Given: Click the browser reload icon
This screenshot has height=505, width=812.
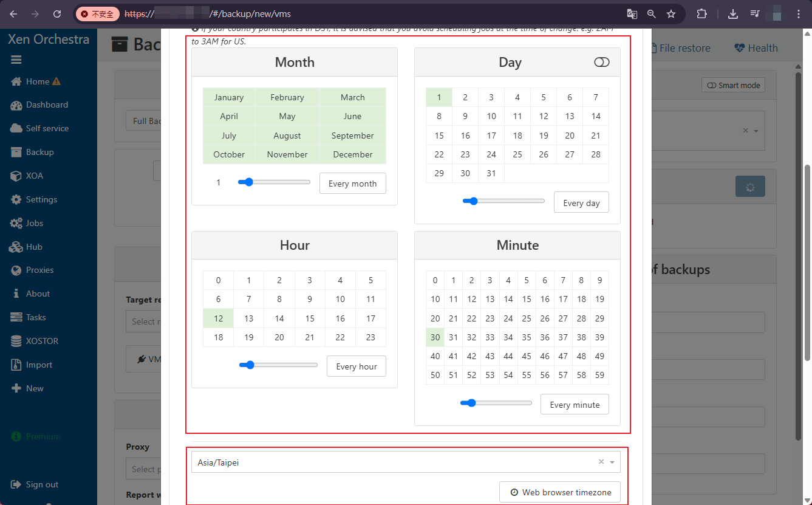Looking at the screenshot, I should (x=57, y=13).
